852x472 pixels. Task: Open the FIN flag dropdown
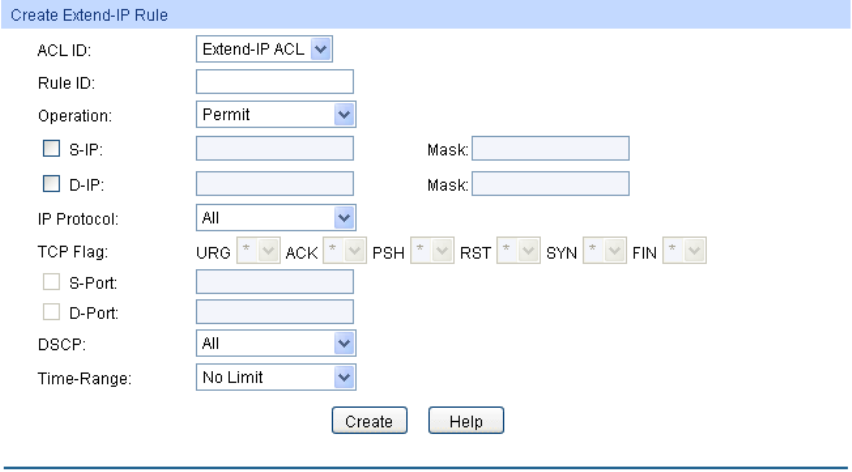point(684,250)
